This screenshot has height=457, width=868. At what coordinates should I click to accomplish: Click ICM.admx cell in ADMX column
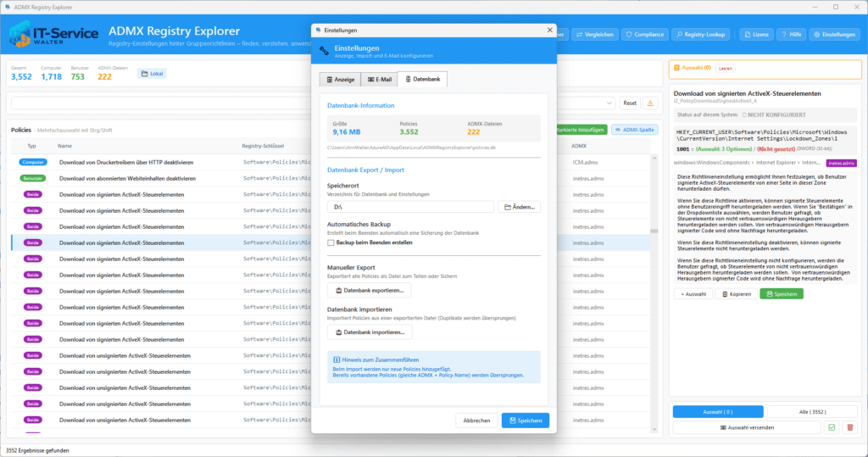585,162
